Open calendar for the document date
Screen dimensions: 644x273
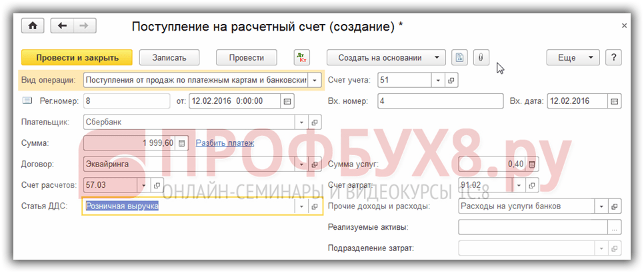(x=287, y=101)
